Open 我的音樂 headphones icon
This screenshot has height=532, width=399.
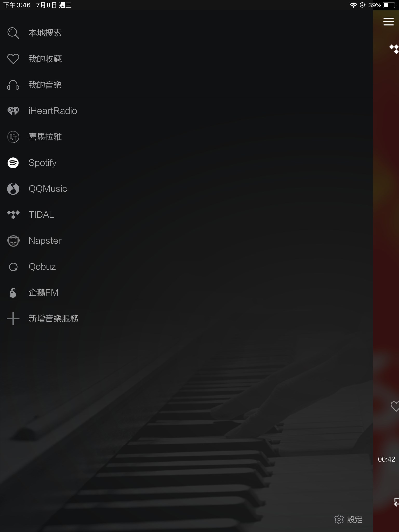click(13, 85)
